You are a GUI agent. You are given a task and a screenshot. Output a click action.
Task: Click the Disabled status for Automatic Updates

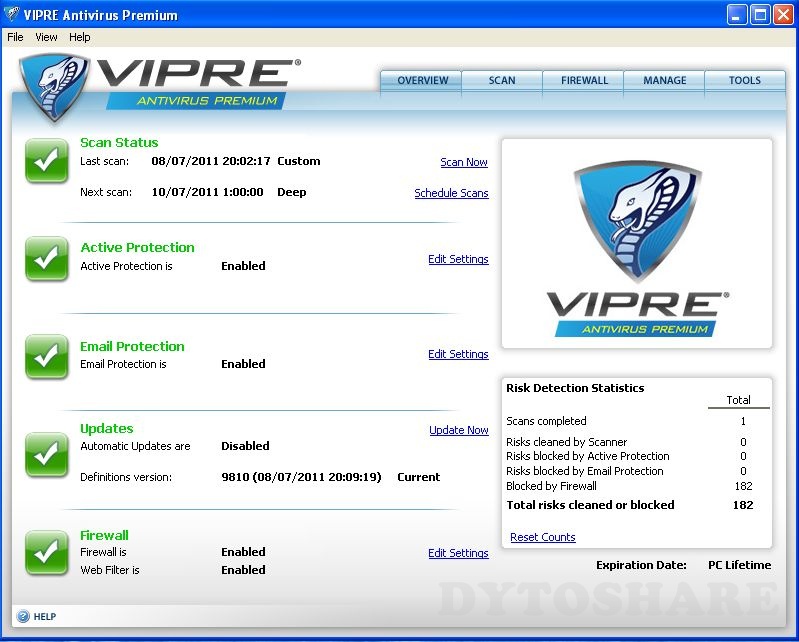pos(245,446)
